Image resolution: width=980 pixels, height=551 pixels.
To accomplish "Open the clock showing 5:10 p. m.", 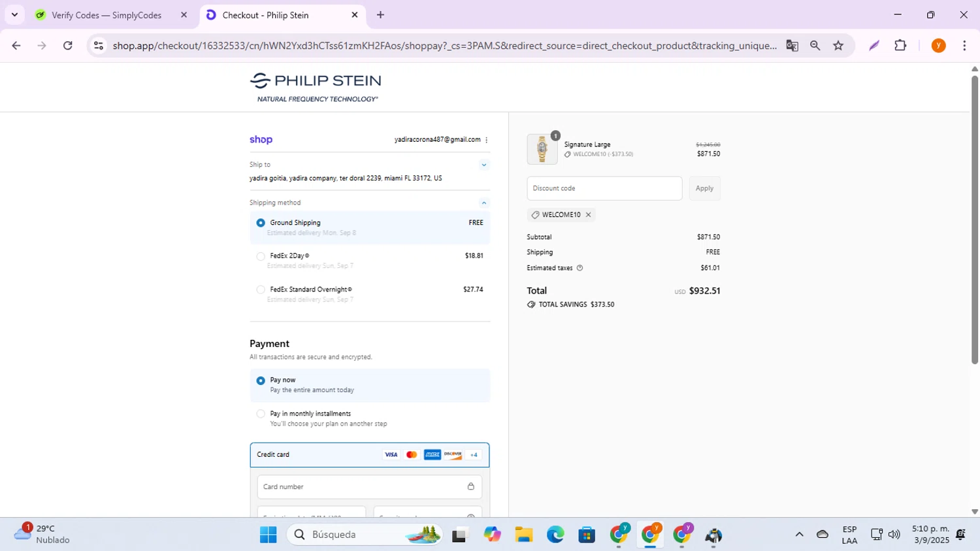I will click(930, 535).
